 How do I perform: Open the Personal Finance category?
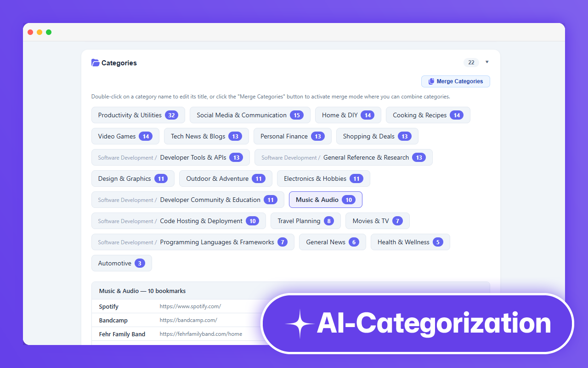(292, 136)
